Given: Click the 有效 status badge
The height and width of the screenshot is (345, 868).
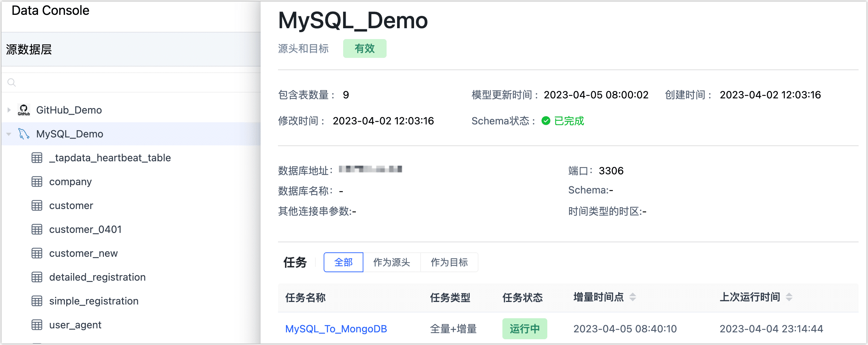Looking at the screenshot, I should tap(365, 48).
